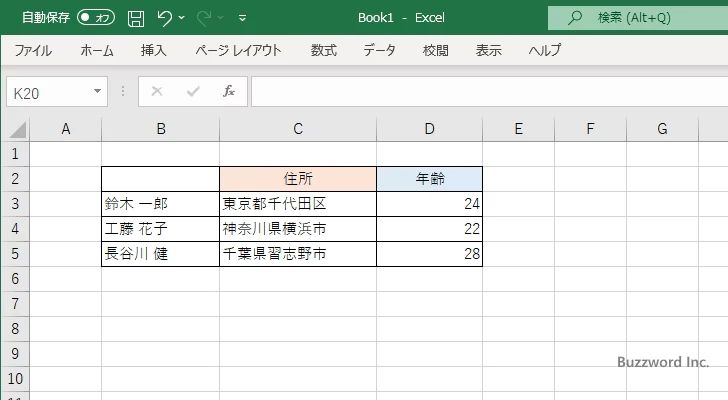Open the データ tab

point(379,50)
